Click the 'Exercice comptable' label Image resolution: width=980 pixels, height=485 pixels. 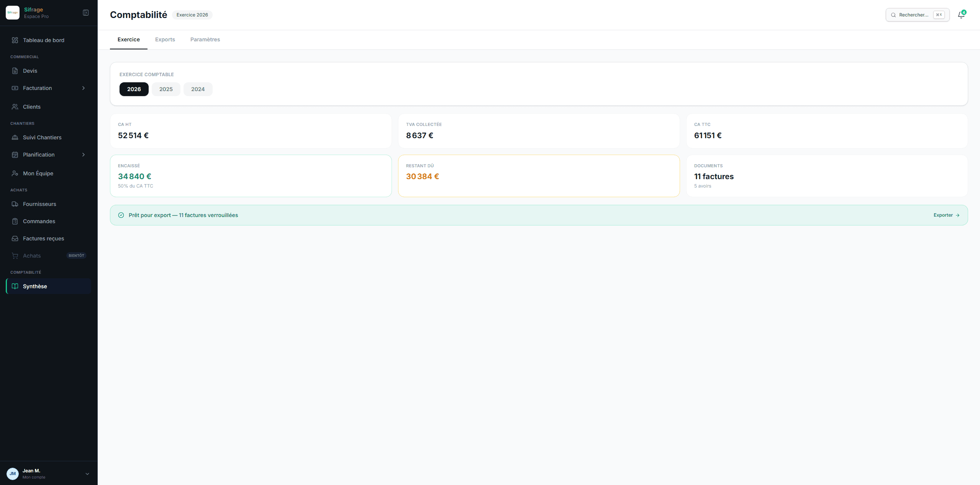[147, 75]
